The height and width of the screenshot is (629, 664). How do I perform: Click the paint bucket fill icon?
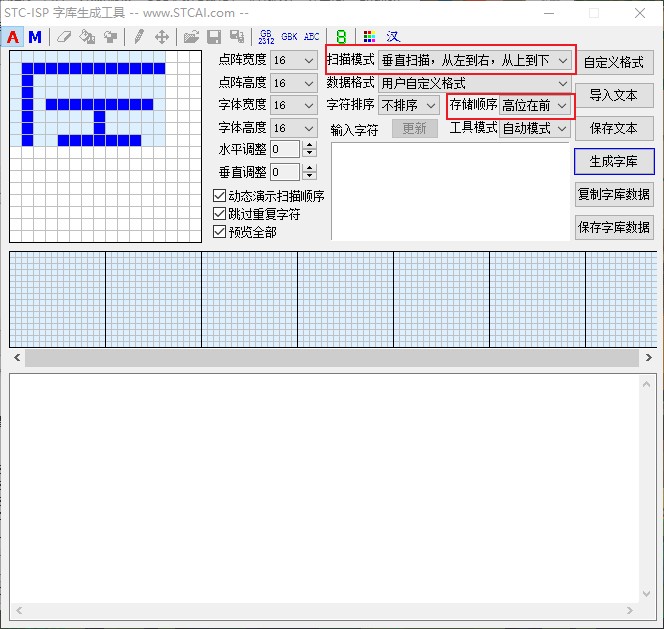pos(87,37)
